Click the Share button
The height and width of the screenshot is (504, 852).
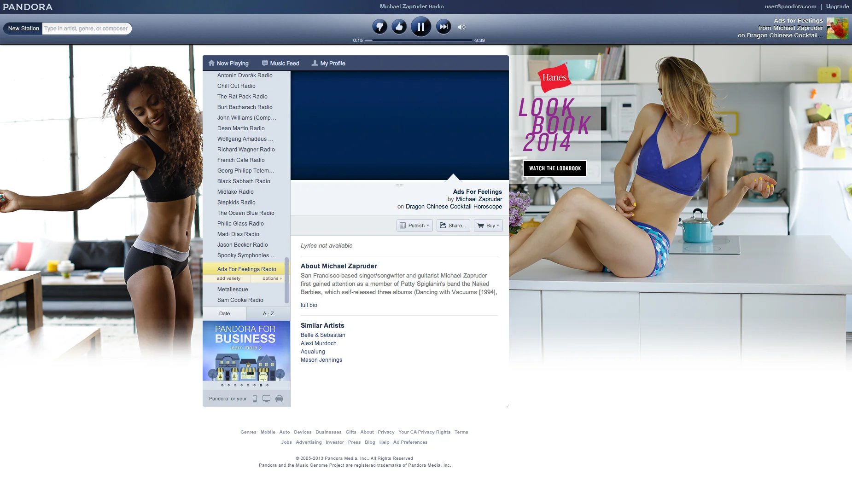tap(453, 226)
